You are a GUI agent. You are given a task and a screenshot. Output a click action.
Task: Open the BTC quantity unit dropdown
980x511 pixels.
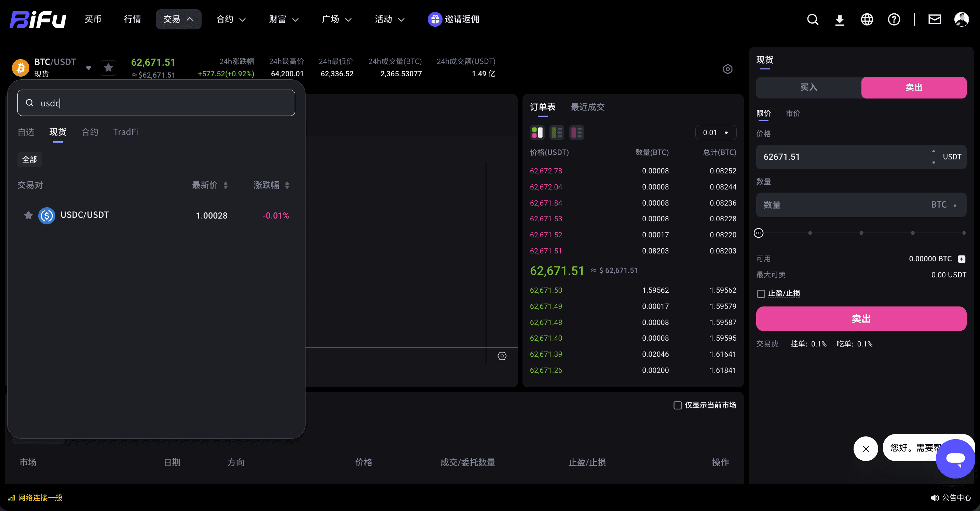coord(943,205)
